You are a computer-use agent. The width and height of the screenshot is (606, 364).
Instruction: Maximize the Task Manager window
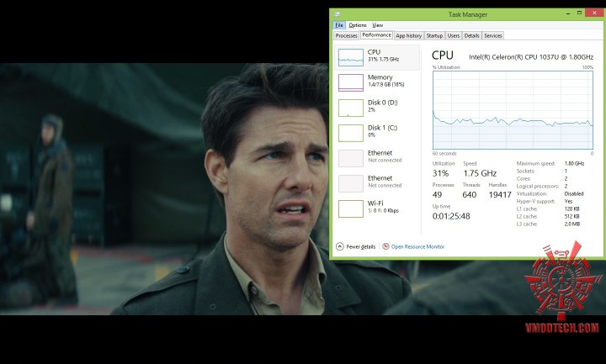579,13
